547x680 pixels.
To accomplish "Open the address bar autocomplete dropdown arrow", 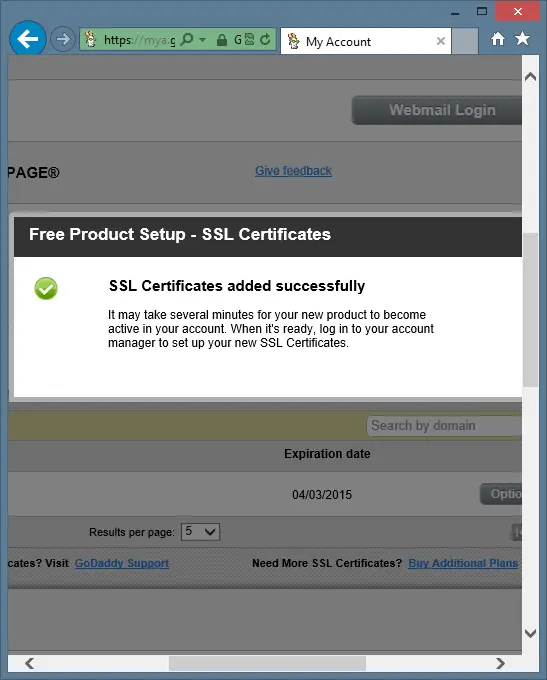I will (x=202, y=39).
